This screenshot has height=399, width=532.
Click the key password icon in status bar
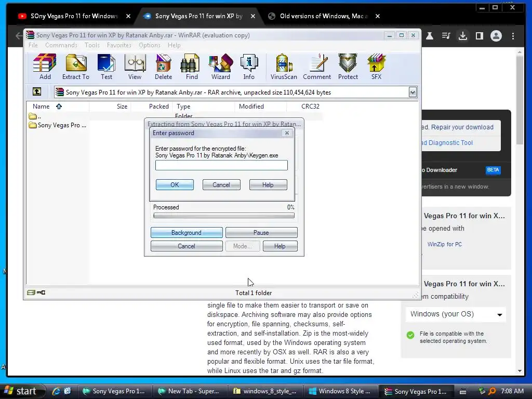(x=41, y=292)
